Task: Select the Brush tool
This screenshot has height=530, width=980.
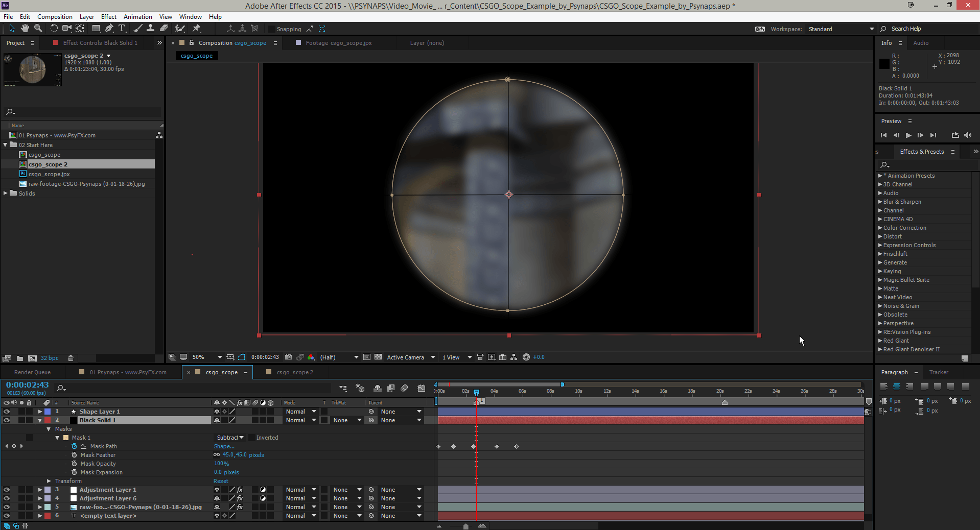Action: coord(138,29)
